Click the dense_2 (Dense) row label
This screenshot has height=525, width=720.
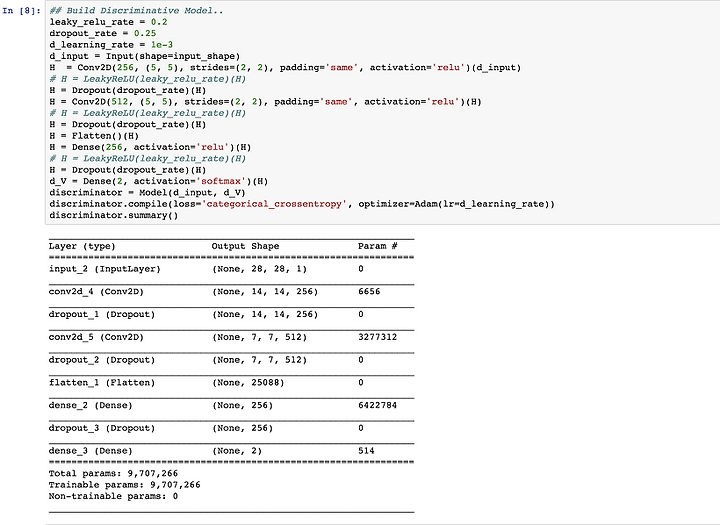click(x=90, y=406)
